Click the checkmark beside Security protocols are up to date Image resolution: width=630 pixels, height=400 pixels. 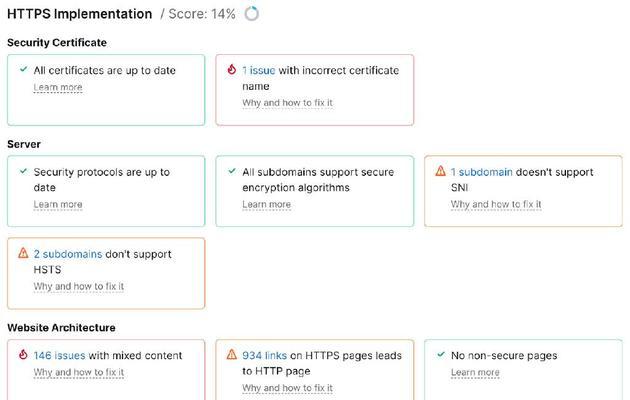[24, 171]
